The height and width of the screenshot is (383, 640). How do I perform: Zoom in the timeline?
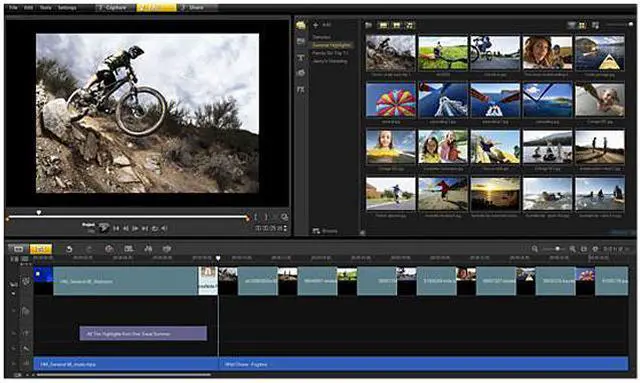(572, 249)
